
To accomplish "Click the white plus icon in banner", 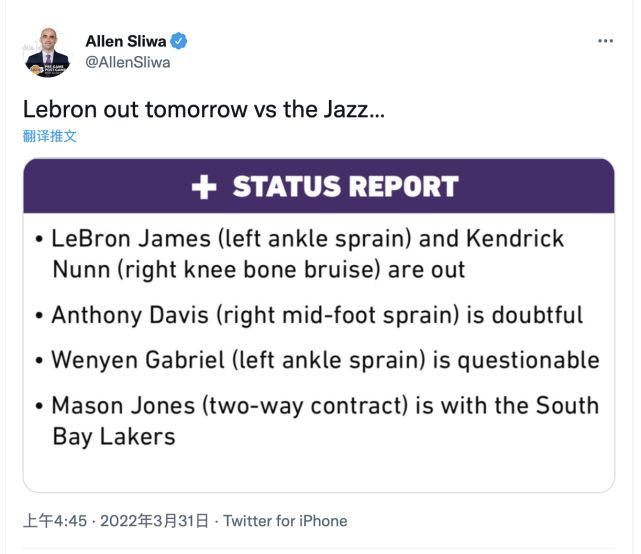I will [204, 187].
